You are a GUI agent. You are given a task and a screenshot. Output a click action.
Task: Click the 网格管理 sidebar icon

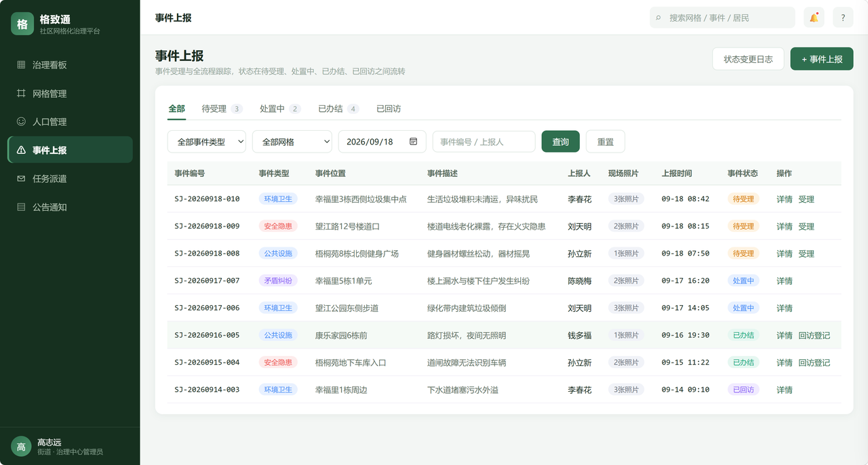coord(21,94)
